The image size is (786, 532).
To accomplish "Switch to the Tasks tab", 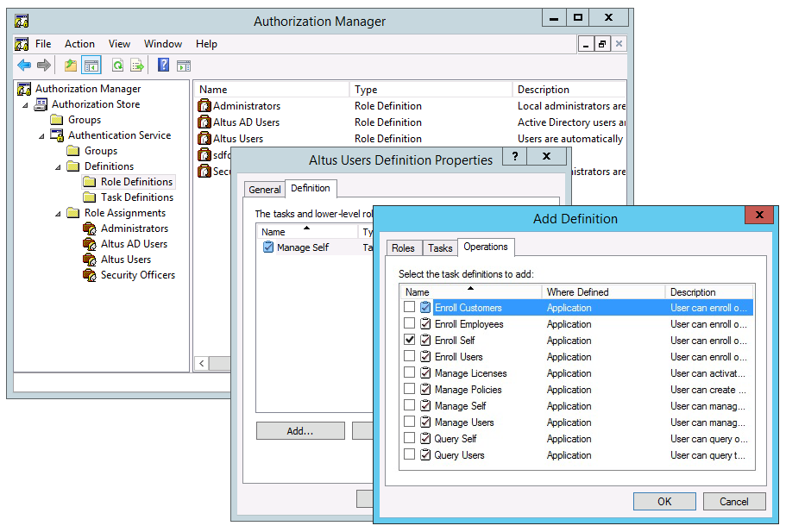I will click(x=440, y=248).
